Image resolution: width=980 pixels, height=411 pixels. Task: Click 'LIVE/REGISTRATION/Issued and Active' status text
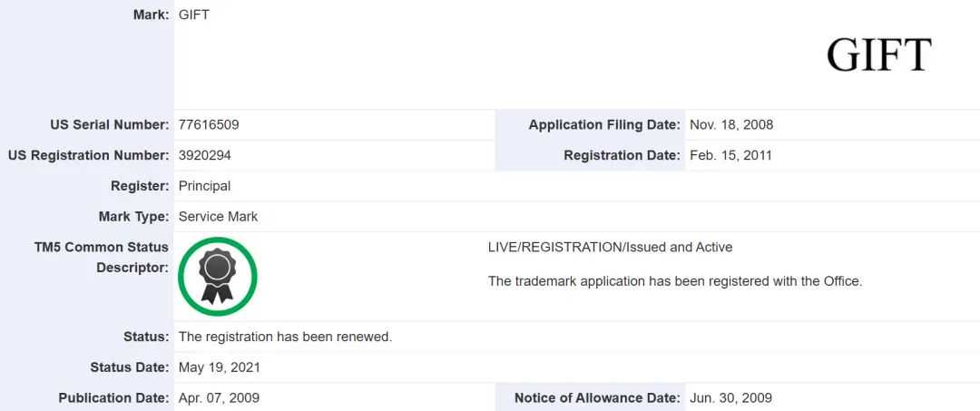tap(610, 247)
